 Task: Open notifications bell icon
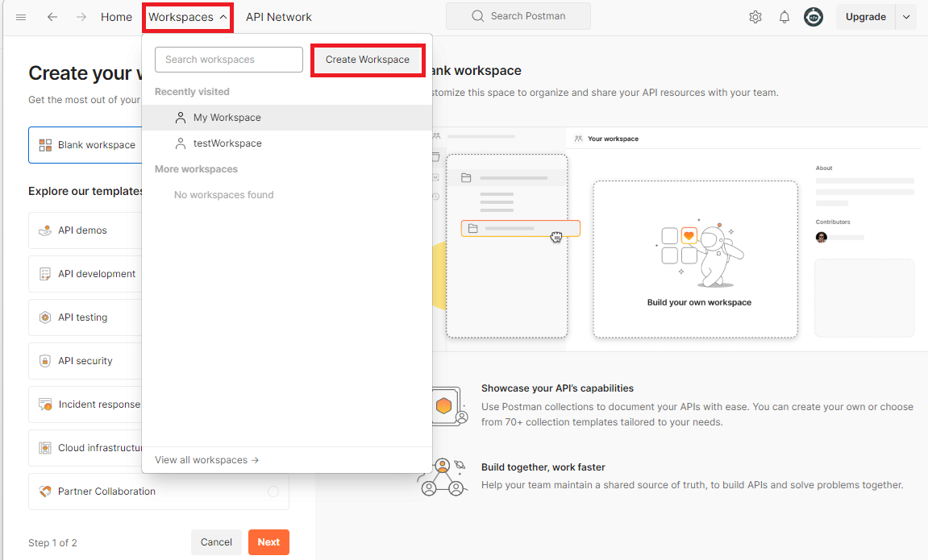[x=784, y=17]
